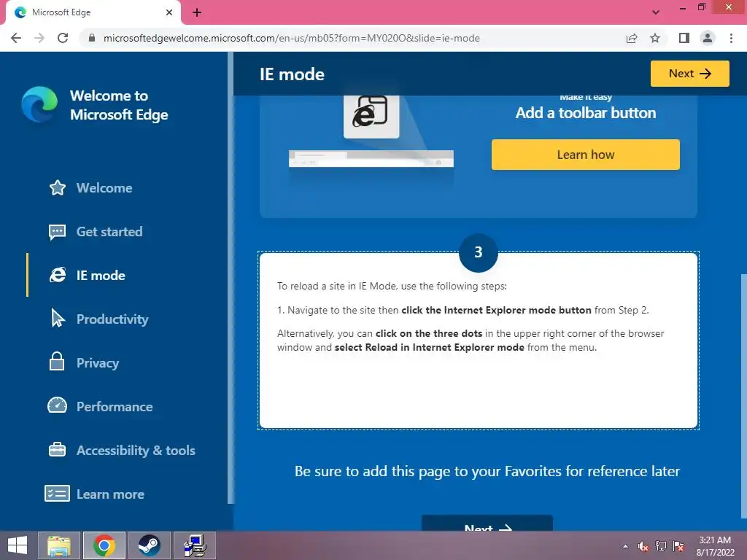Click text 'click the Internet Explorer mode button'
747x560 pixels.
click(496, 310)
